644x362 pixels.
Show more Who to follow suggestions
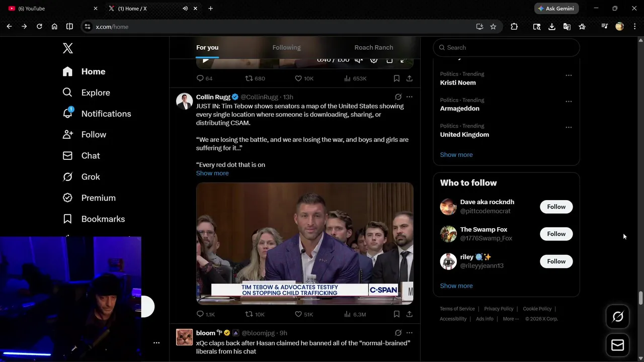click(456, 286)
